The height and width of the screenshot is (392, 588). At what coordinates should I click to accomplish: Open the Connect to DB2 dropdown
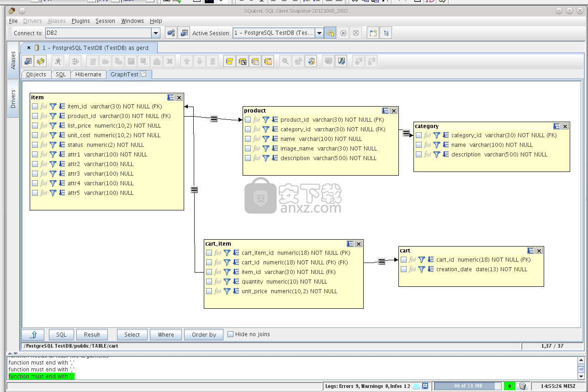pyautogui.click(x=156, y=33)
